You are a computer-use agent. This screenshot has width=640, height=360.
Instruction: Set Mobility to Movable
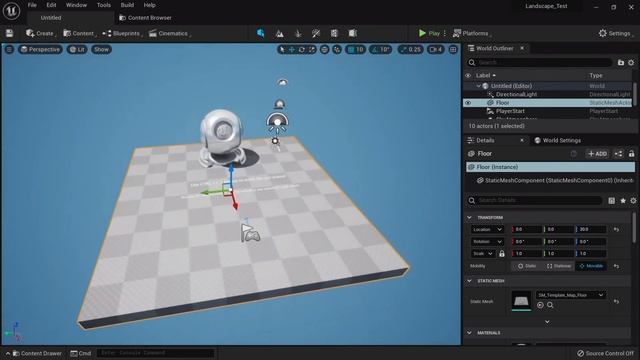click(591, 266)
